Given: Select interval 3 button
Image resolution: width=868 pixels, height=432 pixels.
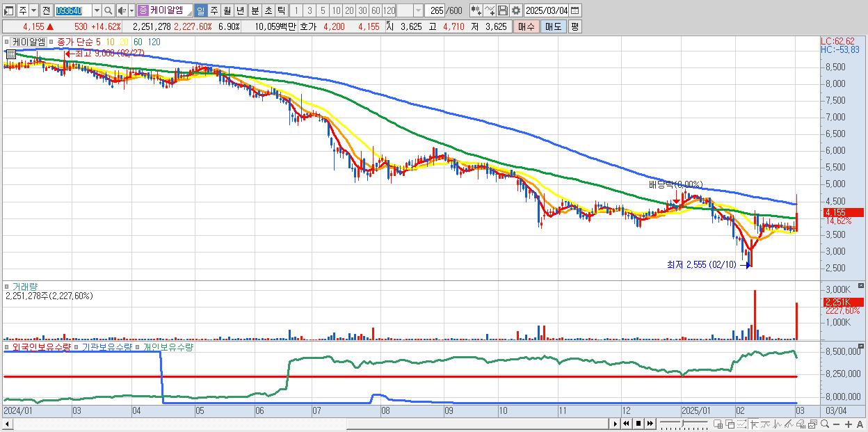Looking at the screenshot, I should [310, 10].
